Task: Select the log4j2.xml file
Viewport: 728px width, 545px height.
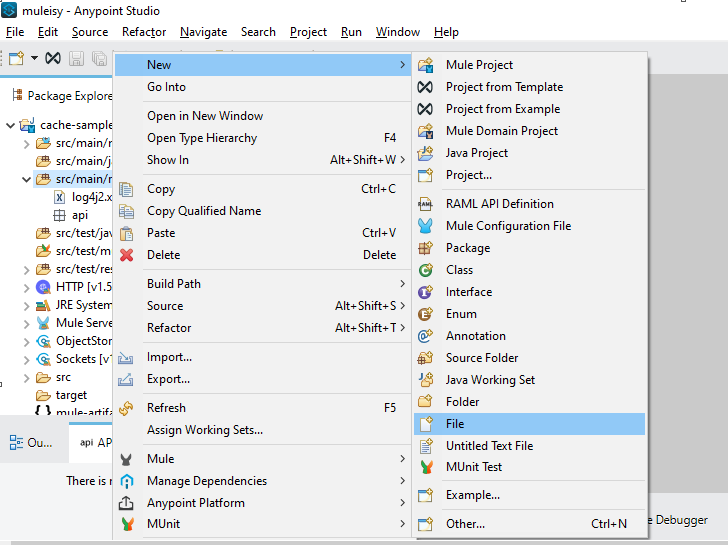Action: (84, 197)
